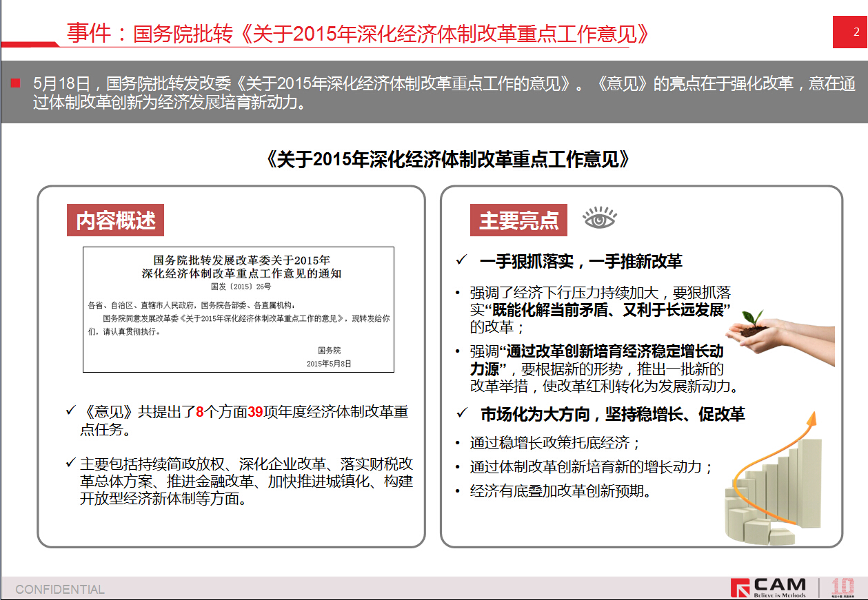
Task: Click the checkmark before 《意见》共提出了
Action: click(x=70, y=411)
